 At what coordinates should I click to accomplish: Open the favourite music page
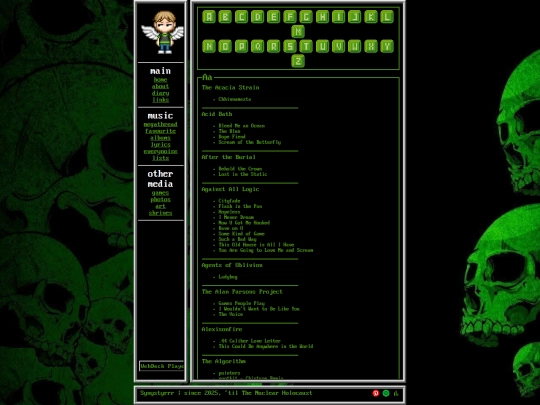pos(160,131)
